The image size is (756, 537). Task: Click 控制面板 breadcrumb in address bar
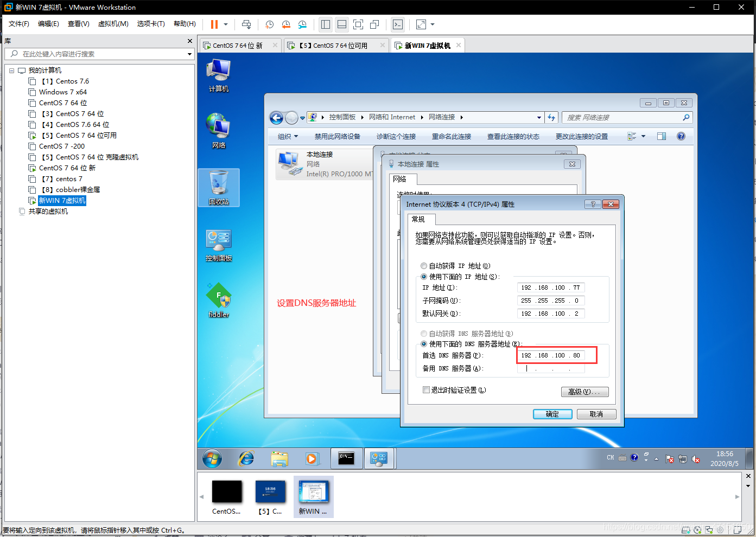(342, 117)
